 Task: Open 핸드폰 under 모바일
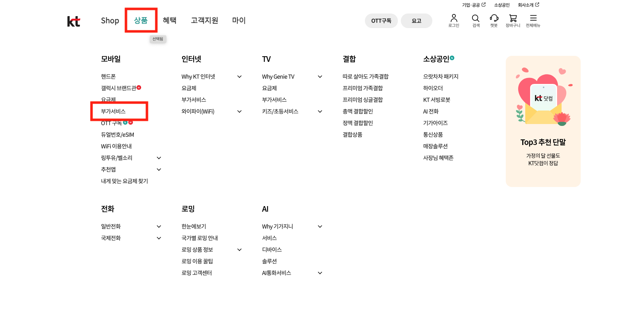tap(108, 76)
